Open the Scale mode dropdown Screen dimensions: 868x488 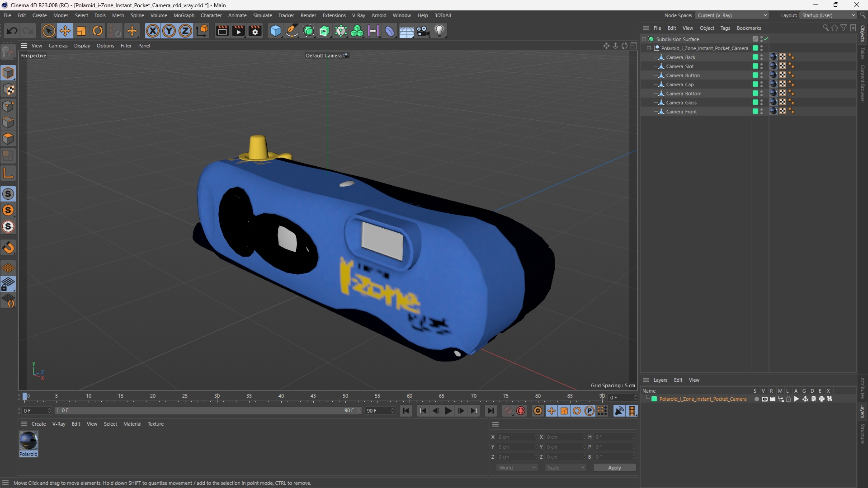point(566,468)
